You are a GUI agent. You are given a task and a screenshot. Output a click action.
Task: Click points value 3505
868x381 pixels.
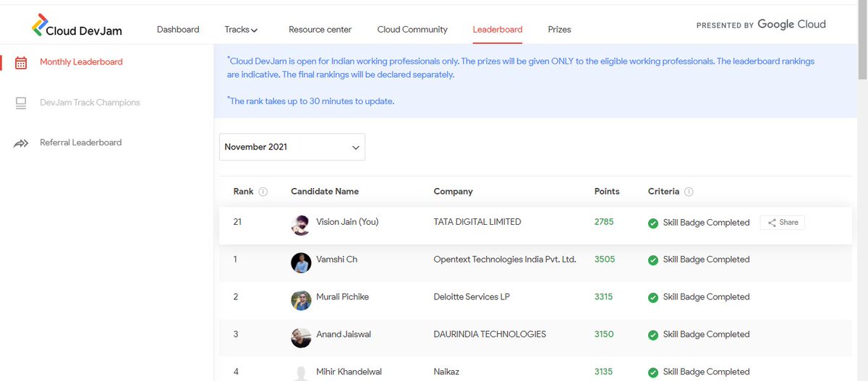tap(605, 260)
